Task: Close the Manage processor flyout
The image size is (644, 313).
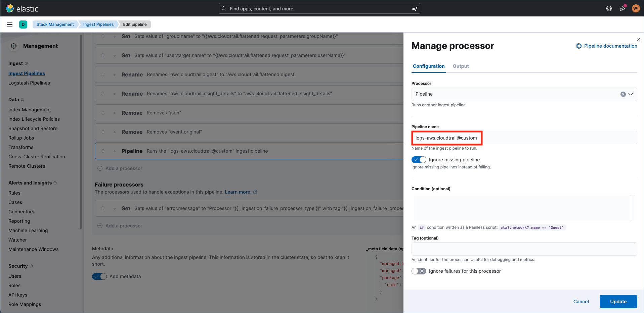Action: click(x=638, y=39)
